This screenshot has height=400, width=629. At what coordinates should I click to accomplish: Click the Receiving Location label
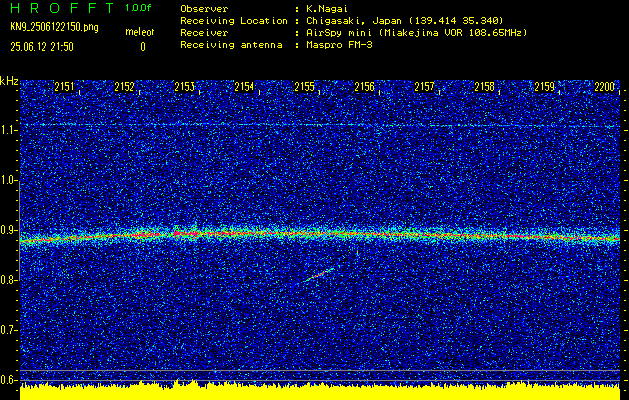(x=234, y=20)
